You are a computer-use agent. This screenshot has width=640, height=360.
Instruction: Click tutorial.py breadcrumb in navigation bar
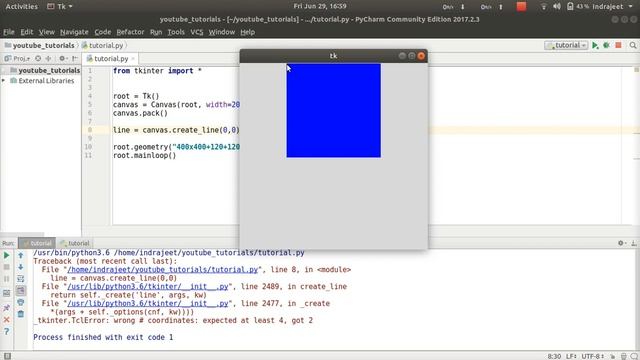[x=102, y=45]
